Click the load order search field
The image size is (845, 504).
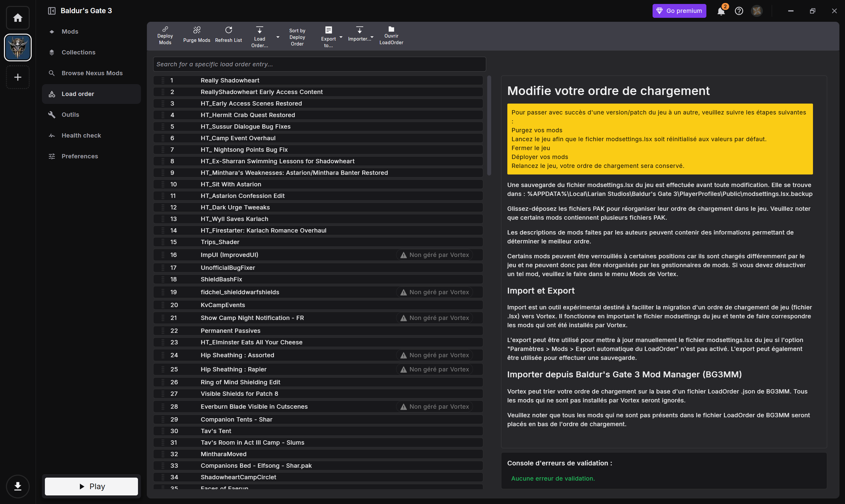(320, 64)
